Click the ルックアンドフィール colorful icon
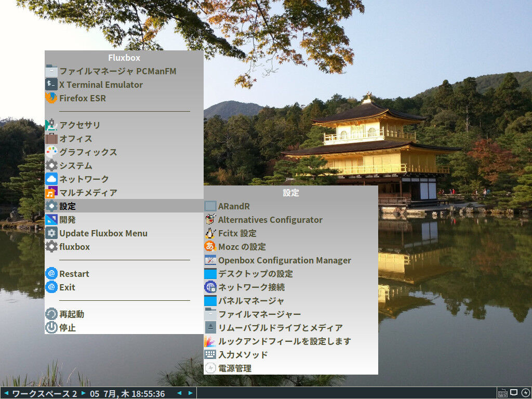This screenshot has height=399, width=532. (210, 341)
